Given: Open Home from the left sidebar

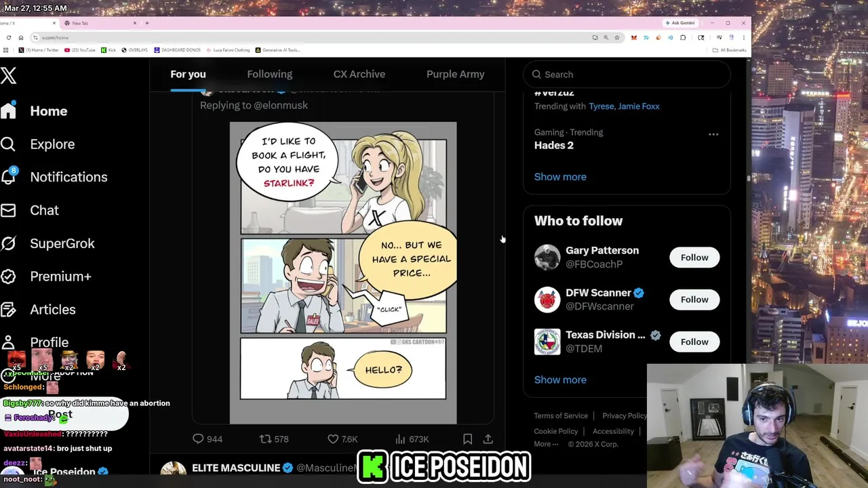Looking at the screenshot, I should click(34, 110).
